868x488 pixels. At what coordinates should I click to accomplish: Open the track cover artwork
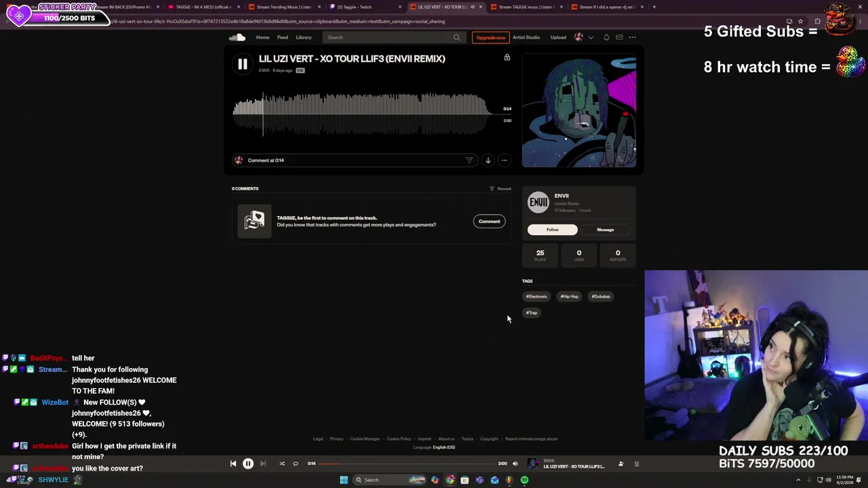coord(579,110)
